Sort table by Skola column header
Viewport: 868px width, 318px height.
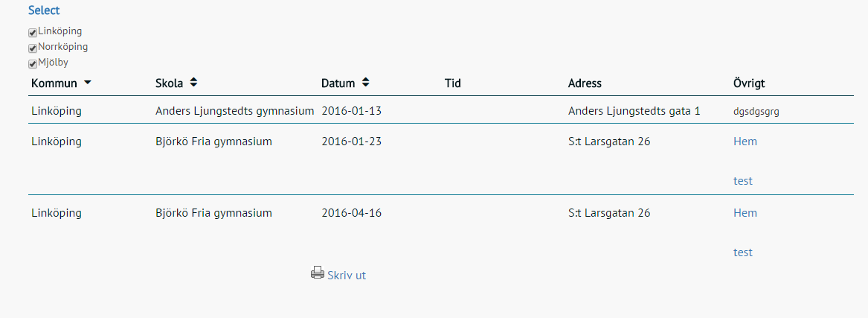pos(170,83)
